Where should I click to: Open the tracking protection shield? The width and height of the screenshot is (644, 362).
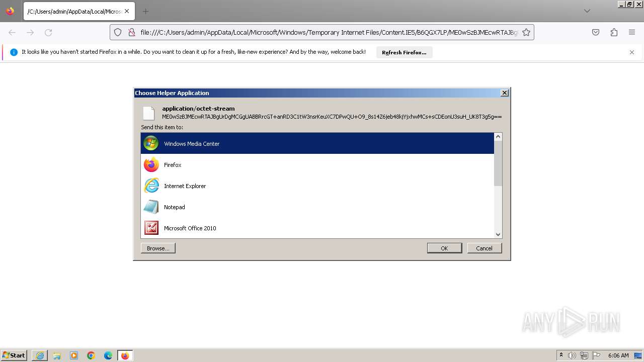[x=118, y=32]
